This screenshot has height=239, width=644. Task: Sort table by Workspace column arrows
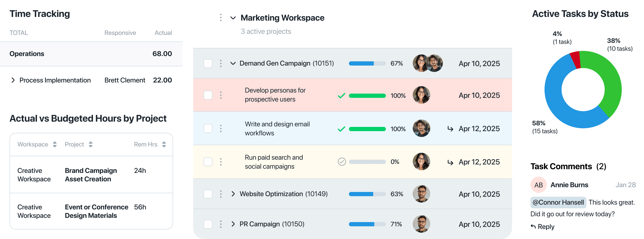pos(55,144)
